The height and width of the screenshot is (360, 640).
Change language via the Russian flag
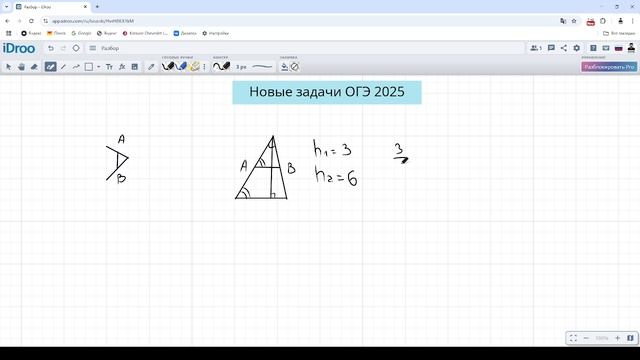(618, 48)
